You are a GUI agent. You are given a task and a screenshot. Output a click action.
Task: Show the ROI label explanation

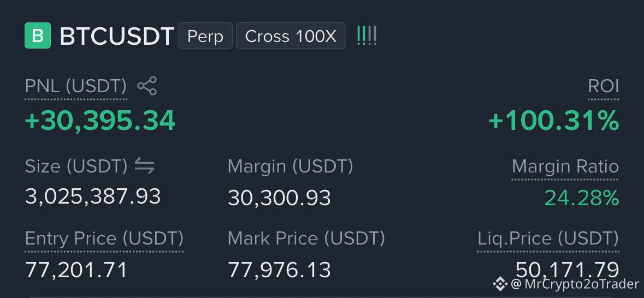click(x=604, y=87)
